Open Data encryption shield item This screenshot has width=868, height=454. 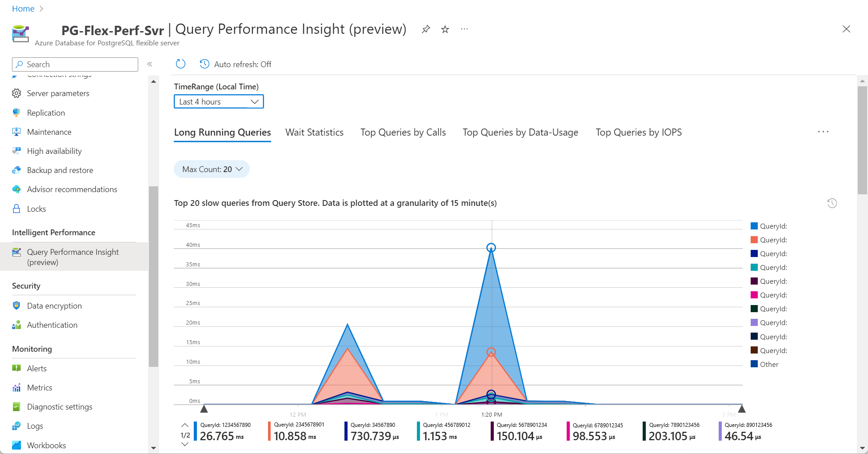point(54,306)
